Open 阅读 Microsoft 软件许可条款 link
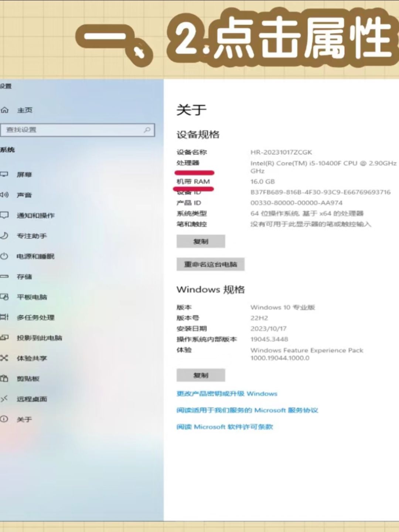399x532 pixels. pos(225,427)
